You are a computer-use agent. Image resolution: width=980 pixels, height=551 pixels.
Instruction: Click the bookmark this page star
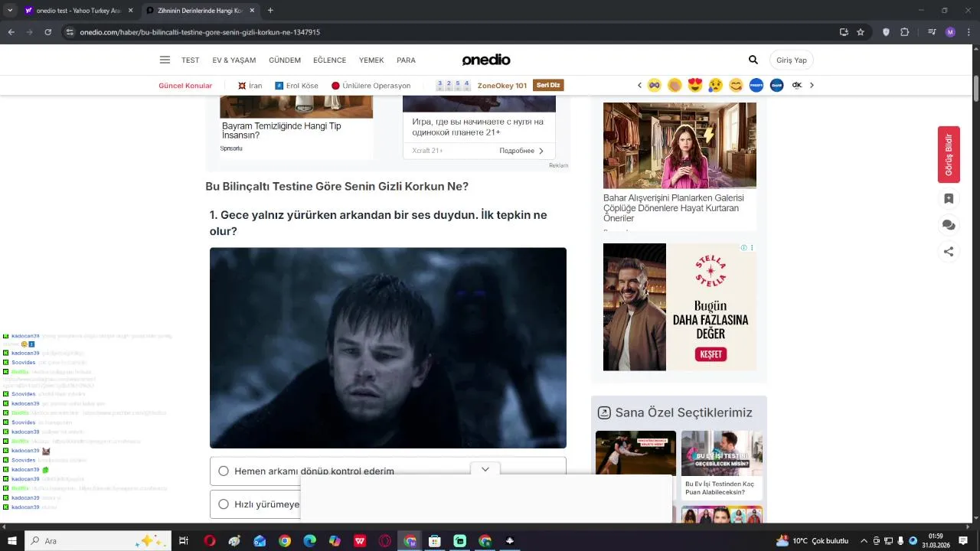(861, 32)
